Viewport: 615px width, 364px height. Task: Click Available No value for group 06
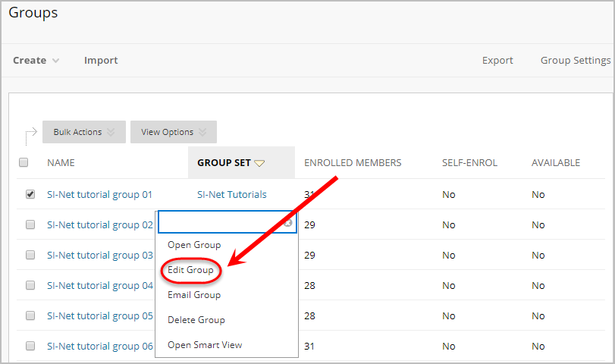tap(538, 347)
